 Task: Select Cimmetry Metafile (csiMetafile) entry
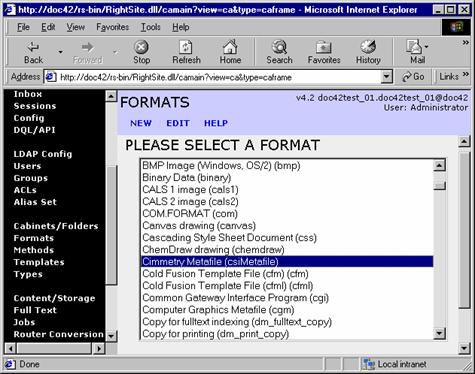(x=287, y=262)
